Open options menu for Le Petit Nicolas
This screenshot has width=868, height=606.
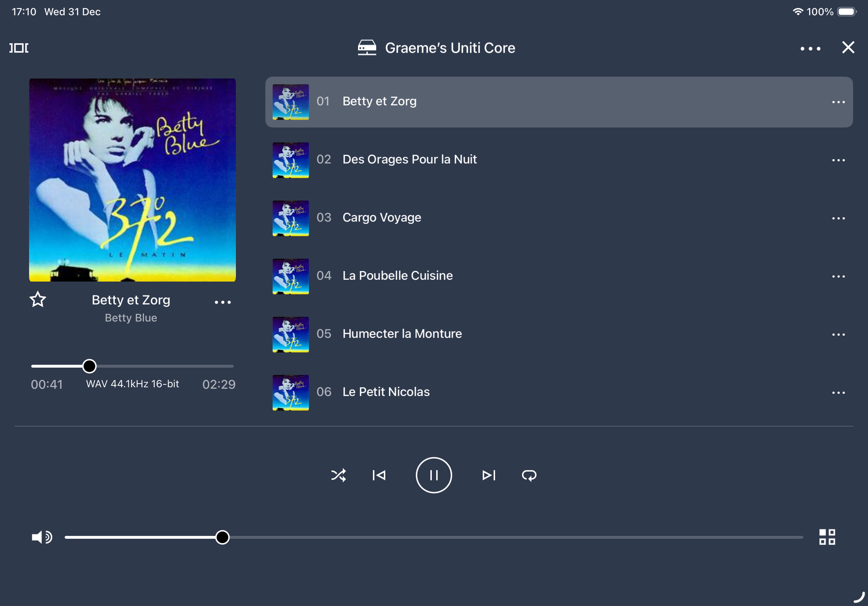click(838, 392)
